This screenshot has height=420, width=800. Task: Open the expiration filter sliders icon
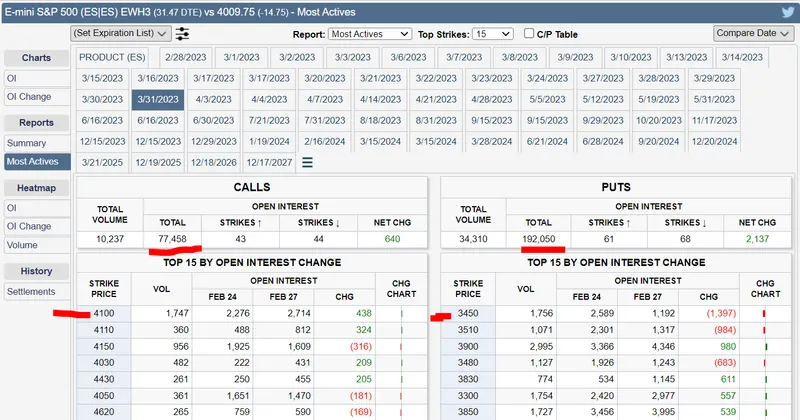tap(182, 34)
